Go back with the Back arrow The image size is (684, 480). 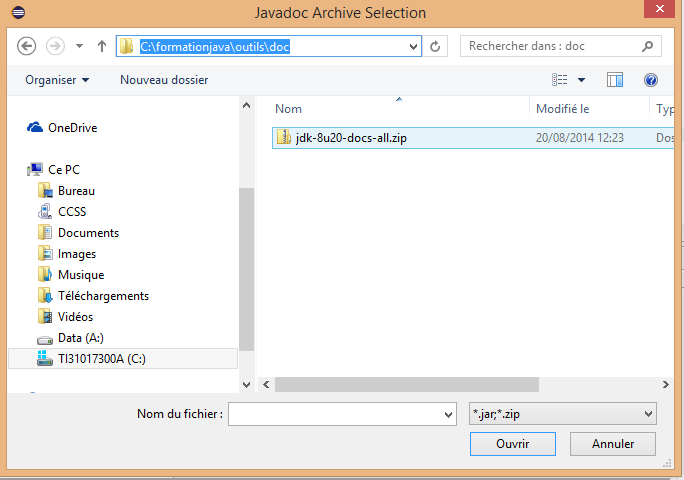[x=27, y=46]
